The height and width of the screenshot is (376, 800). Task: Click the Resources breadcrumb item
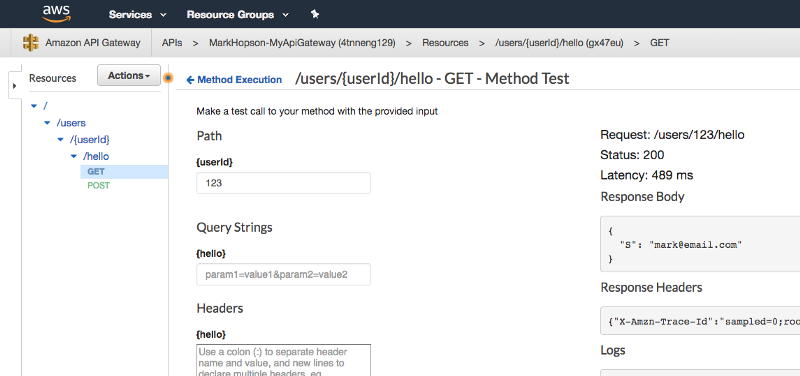click(445, 43)
